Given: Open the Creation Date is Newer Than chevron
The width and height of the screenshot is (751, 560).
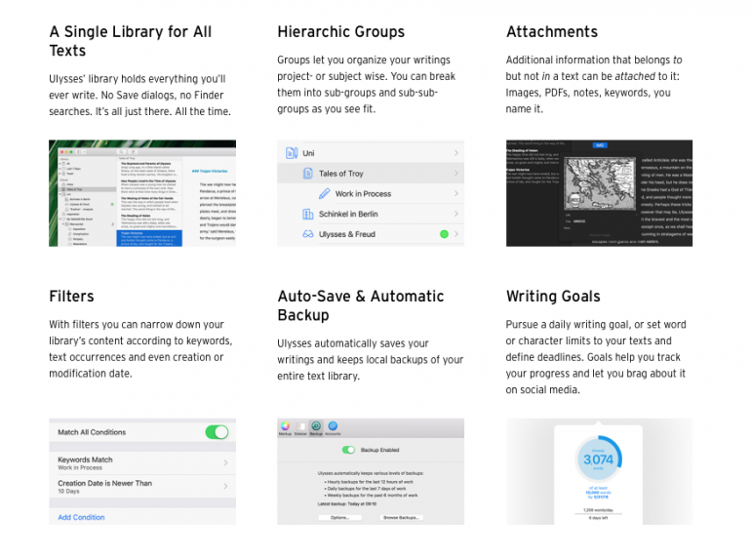Looking at the screenshot, I should (x=225, y=486).
